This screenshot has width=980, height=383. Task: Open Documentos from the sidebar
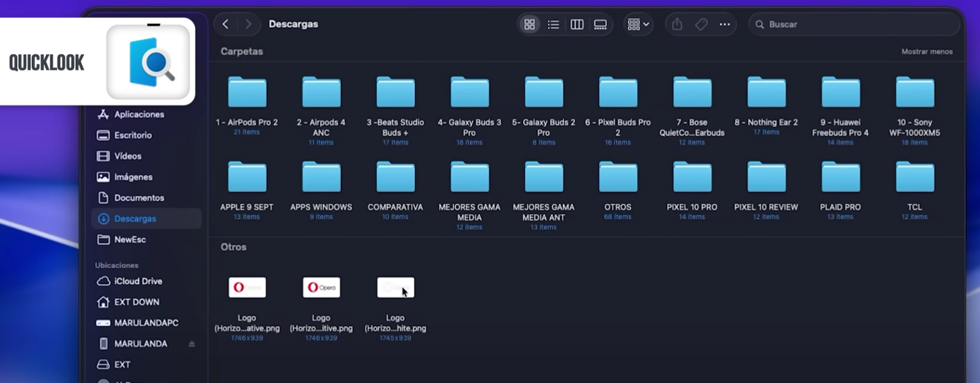tap(138, 198)
